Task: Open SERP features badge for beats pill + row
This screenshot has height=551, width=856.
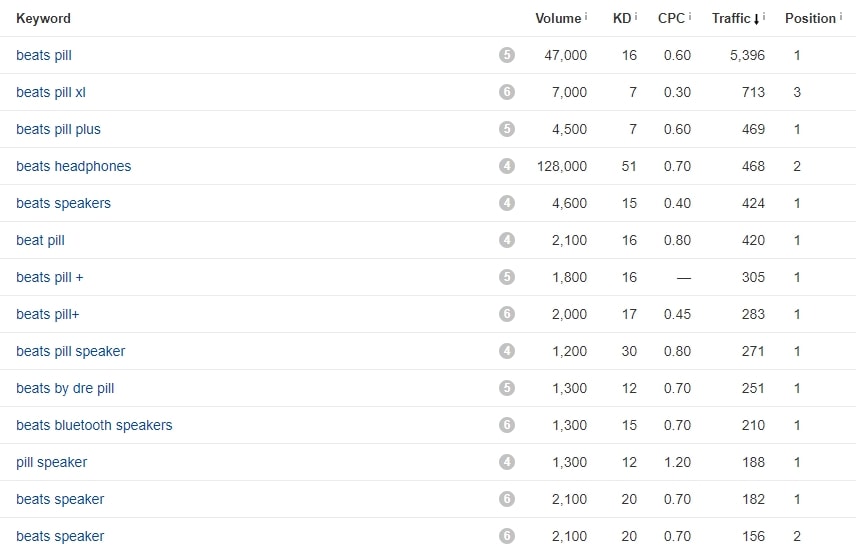Action: coord(507,277)
